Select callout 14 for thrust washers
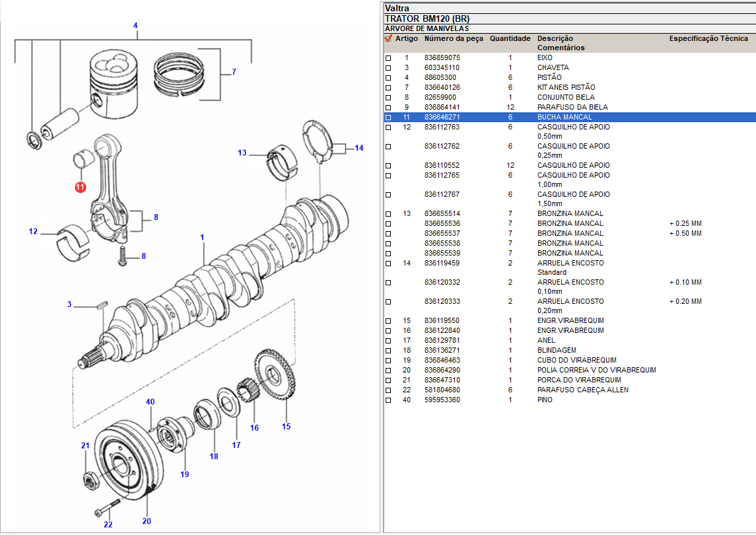756x535 pixels. (359, 148)
